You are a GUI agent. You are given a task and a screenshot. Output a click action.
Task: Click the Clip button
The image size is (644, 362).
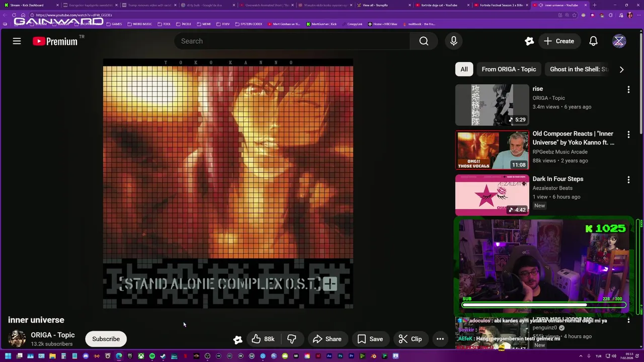tap(410, 339)
